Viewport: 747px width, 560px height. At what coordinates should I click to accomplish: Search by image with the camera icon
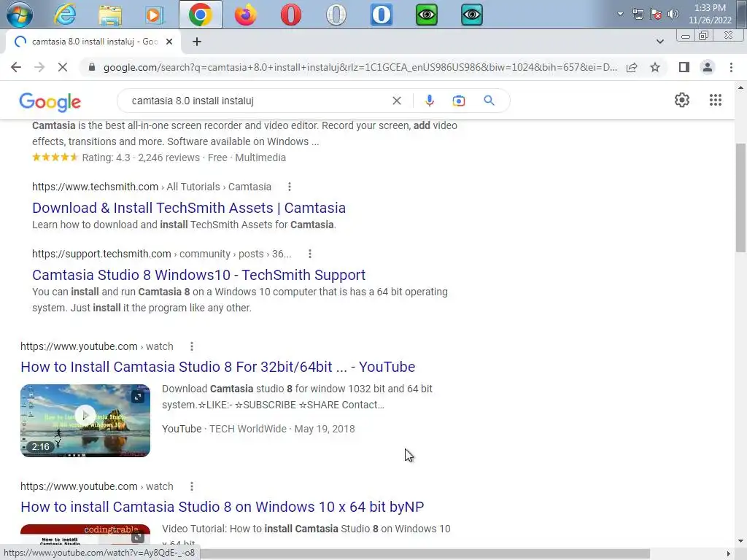coord(458,101)
